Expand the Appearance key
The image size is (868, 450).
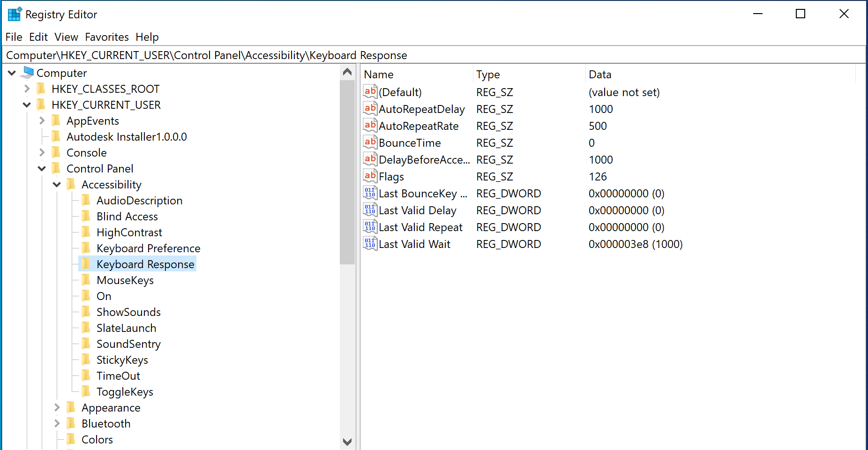pyautogui.click(x=57, y=408)
